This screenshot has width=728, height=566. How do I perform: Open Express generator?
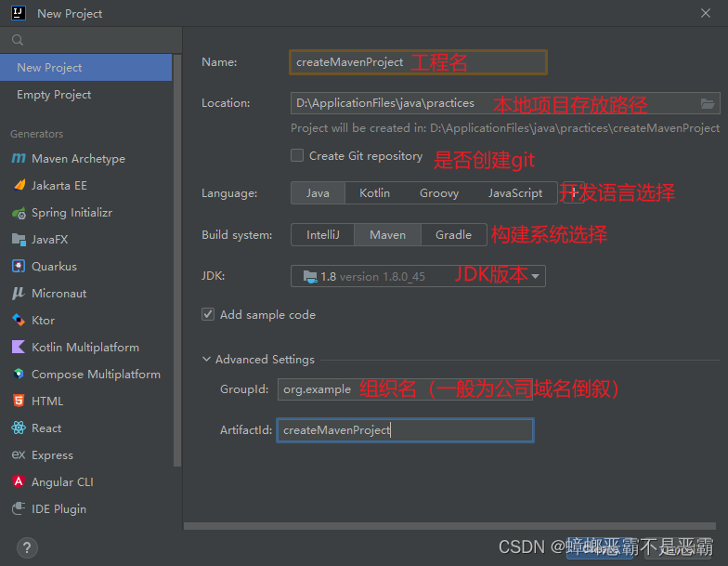click(85, 455)
